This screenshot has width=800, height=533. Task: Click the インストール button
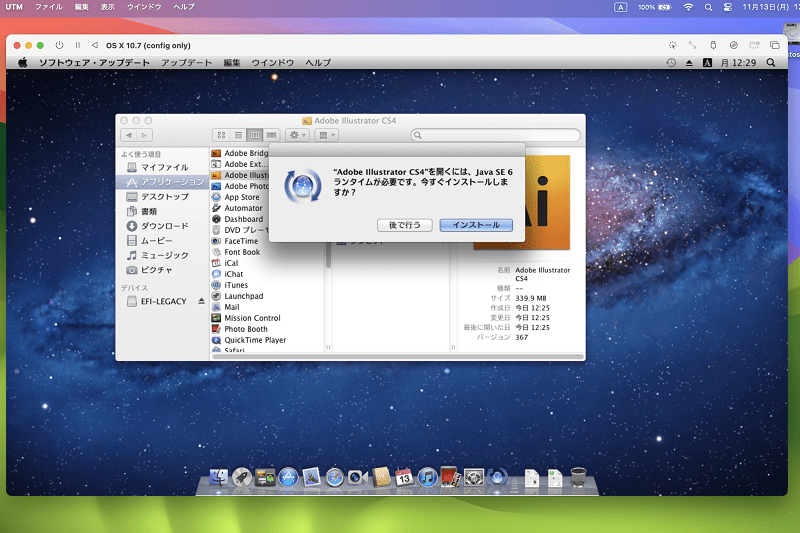coord(476,225)
